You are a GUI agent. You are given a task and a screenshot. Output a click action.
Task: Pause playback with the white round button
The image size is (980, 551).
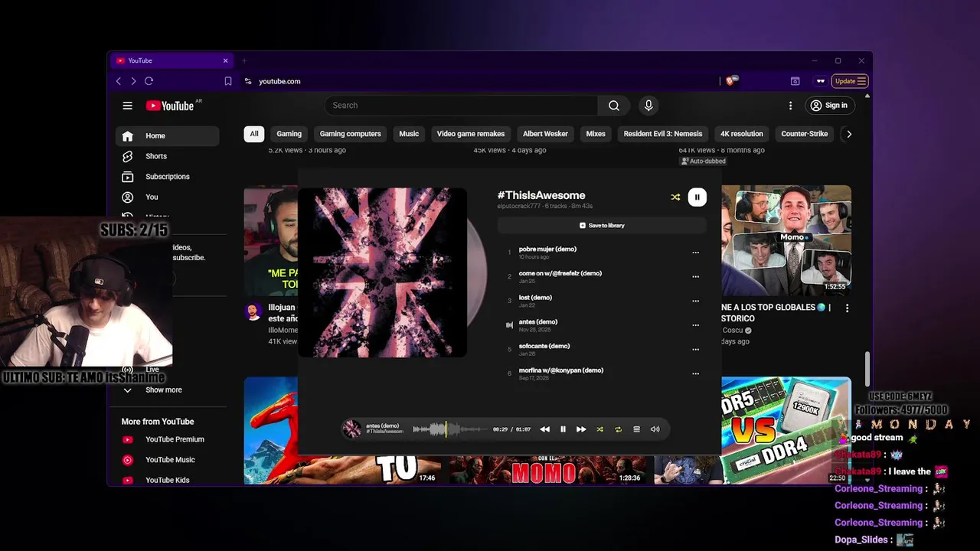(697, 197)
